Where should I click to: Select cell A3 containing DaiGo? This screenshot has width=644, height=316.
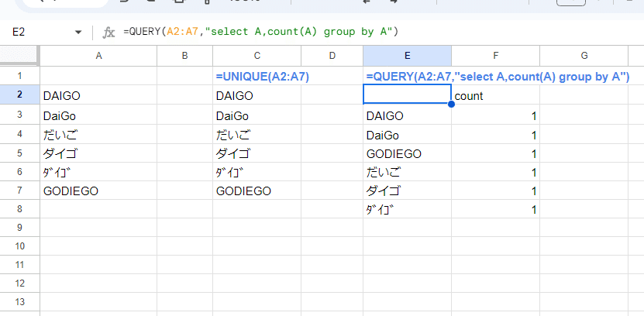point(98,115)
